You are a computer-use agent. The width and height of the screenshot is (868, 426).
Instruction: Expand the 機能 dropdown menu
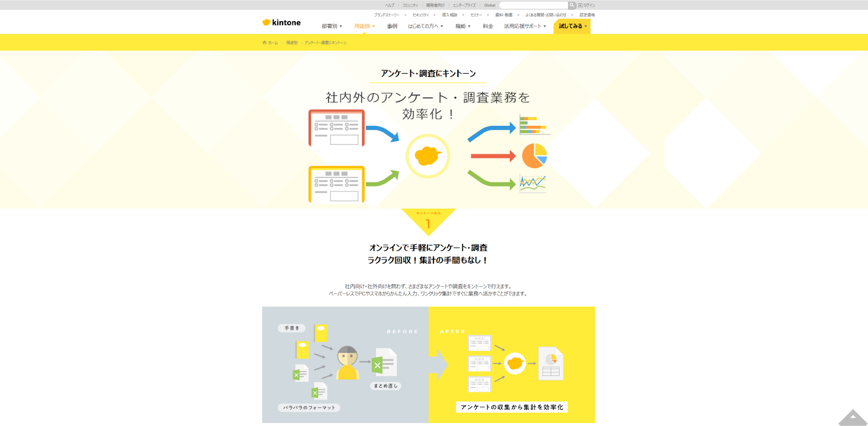(463, 26)
